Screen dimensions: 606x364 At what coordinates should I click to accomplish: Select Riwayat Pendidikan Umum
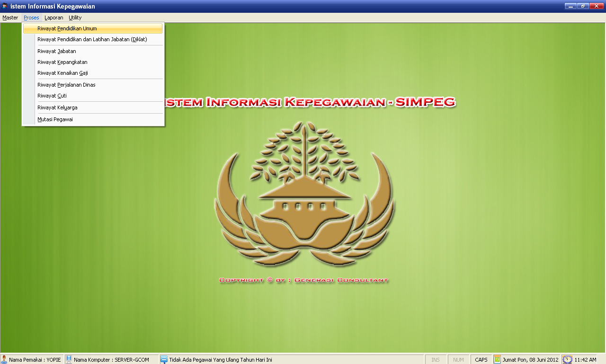click(67, 28)
